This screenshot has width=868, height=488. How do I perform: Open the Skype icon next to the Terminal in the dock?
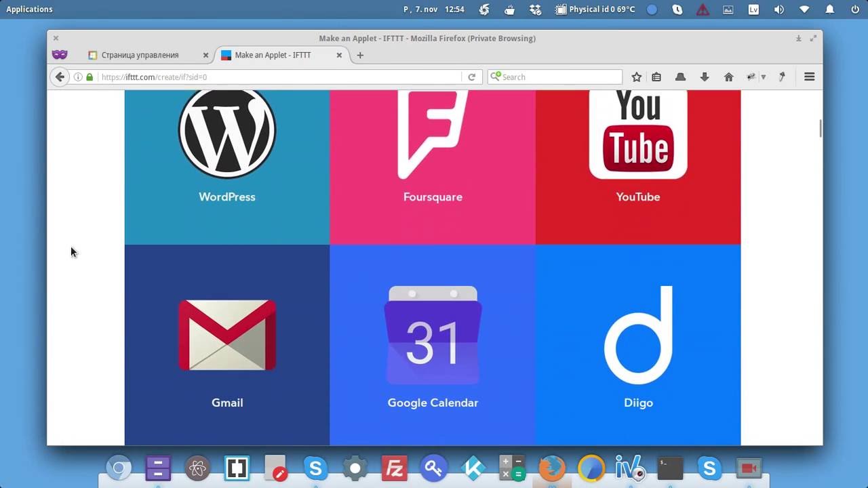point(709,468)
